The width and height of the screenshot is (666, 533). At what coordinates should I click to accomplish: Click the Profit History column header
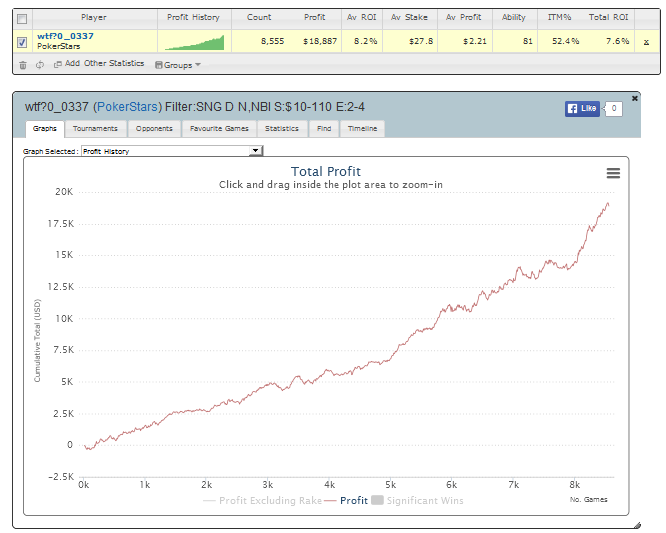pos(193,17)
